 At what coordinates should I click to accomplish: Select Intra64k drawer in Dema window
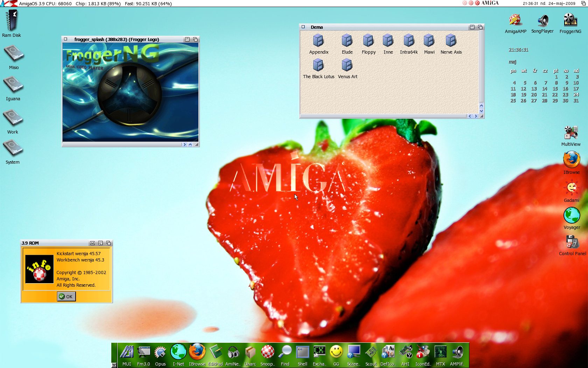[x=409, y=44]
